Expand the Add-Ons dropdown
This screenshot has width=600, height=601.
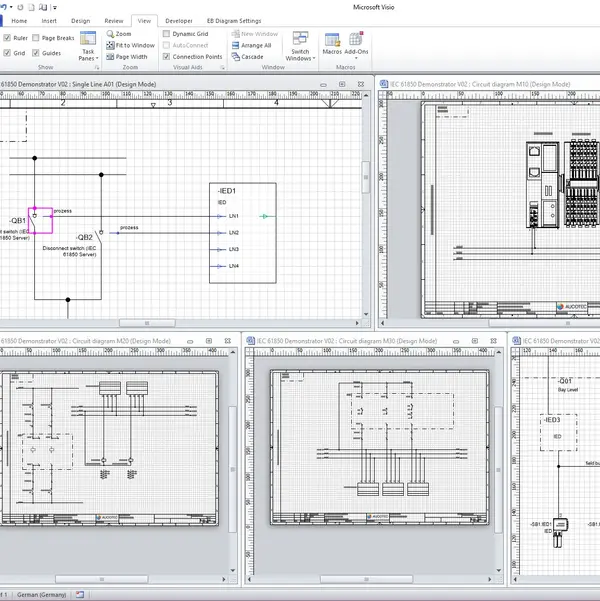pos(356,51)
